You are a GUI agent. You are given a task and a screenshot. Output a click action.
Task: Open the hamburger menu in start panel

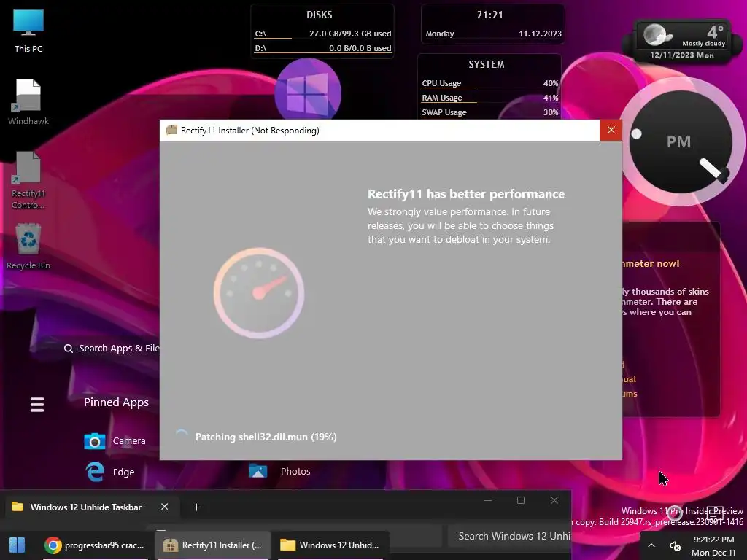37,404
